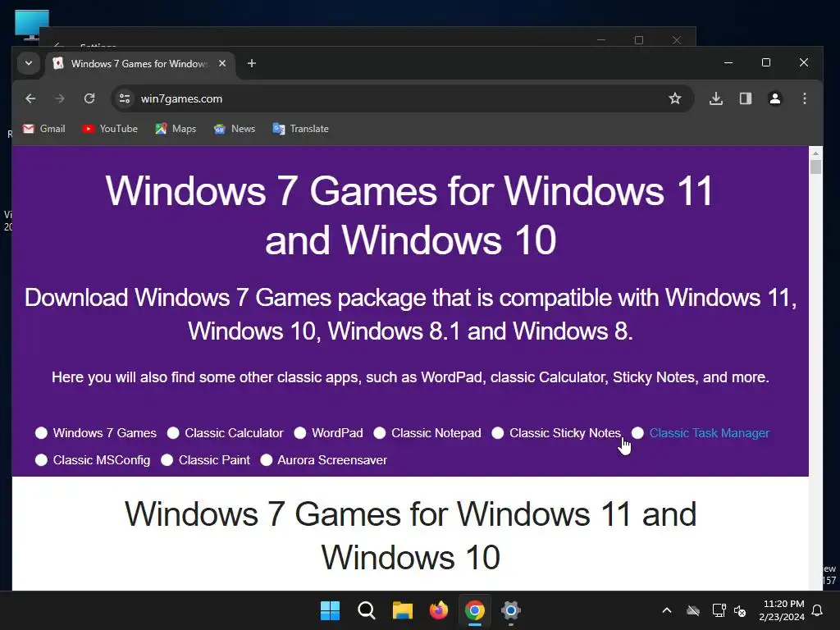Open the notifications bell
The width and height of the screenshot is (840, 630).
click(817, 610)
